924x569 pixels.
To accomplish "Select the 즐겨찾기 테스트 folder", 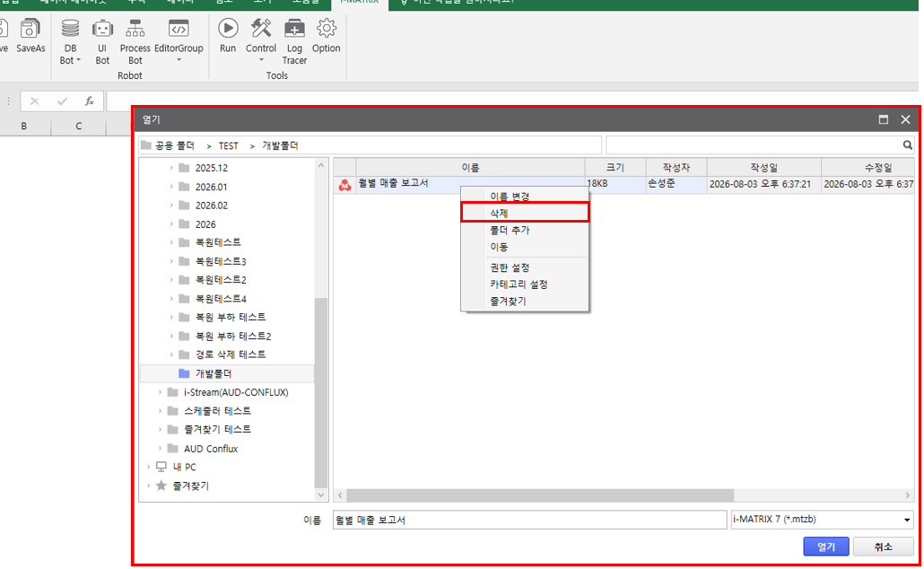I will point(217,429).
